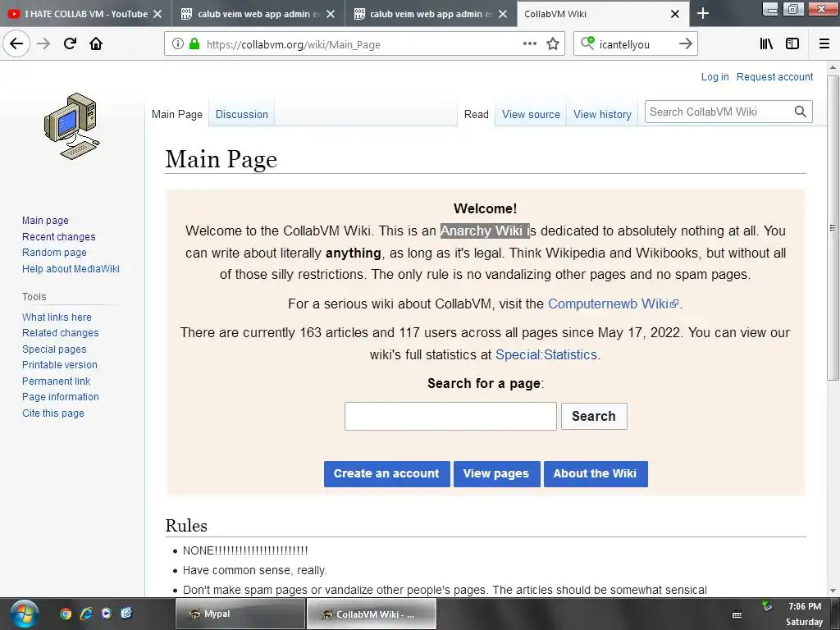Open the View source tab

tap(531, 114)
